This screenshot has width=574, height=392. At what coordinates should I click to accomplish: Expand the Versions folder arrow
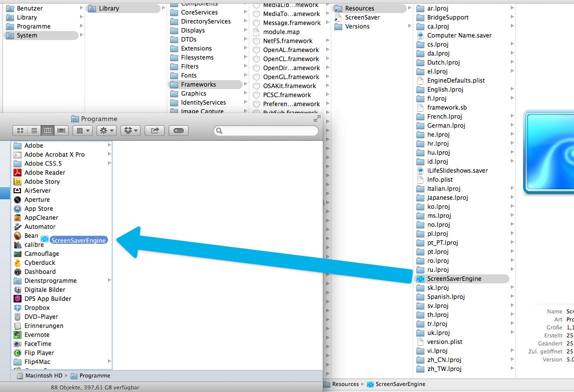410,27
